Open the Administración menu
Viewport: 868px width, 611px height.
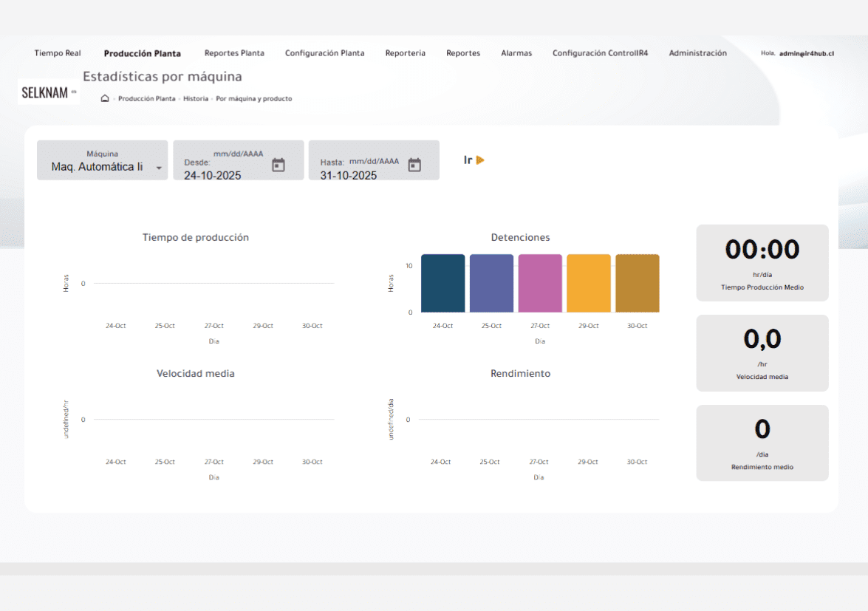697,53
